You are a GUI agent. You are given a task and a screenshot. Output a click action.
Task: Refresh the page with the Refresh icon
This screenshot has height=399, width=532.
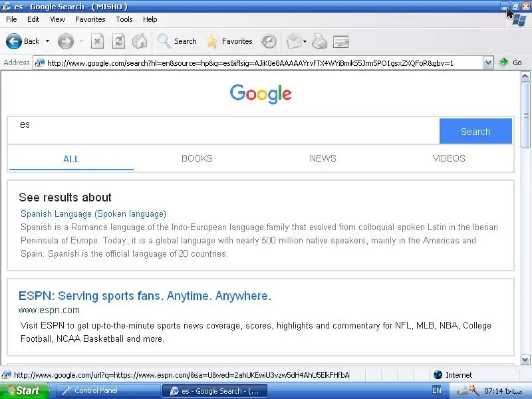point(118,41)
